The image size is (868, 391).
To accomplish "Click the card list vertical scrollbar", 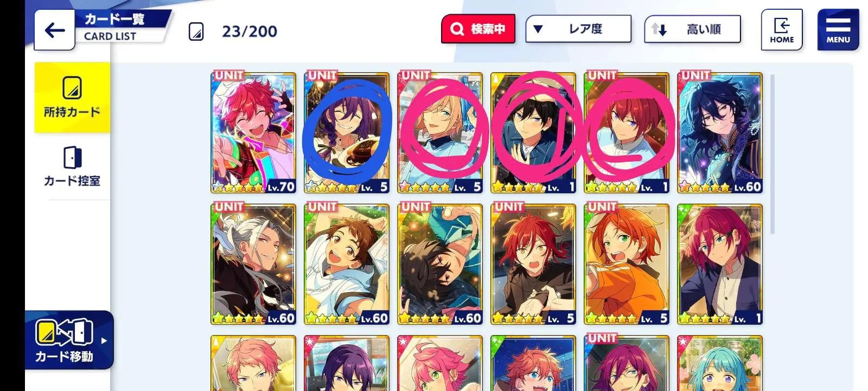I will point(772,155).
